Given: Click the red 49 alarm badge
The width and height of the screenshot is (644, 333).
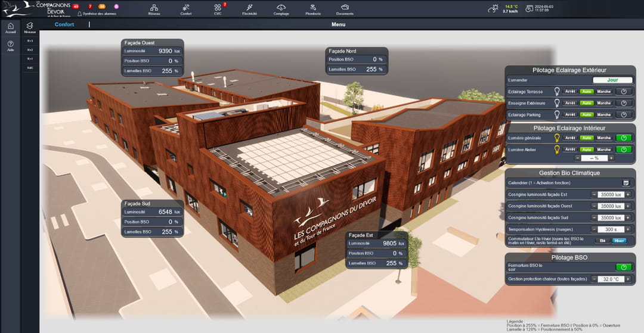Looking at the screenshot, I should pos(76,6).
